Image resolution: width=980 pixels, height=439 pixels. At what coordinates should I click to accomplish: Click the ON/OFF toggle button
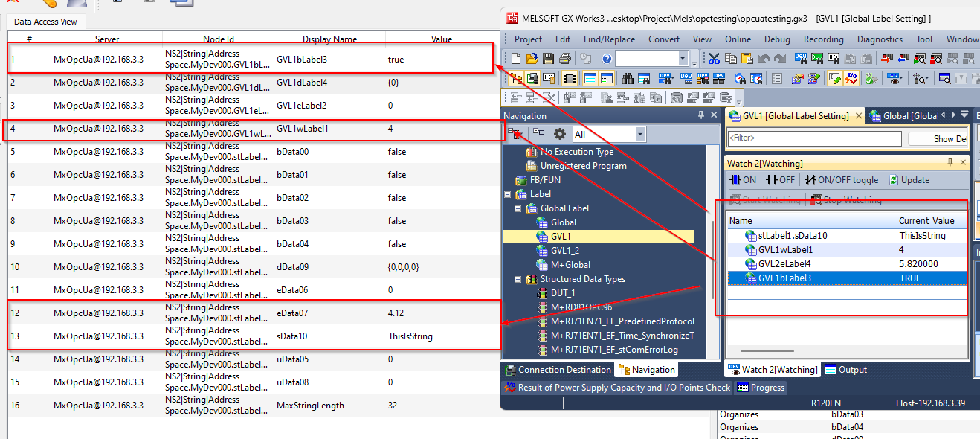coord(841,180)
